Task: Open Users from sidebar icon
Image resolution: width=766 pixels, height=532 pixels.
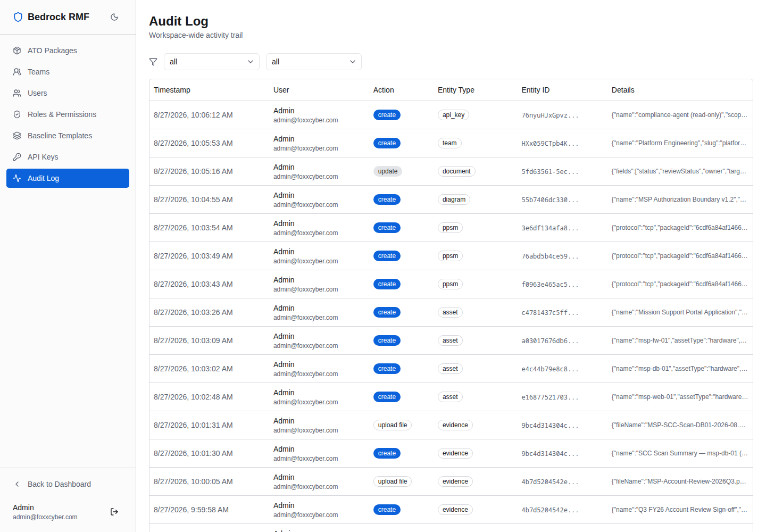Action: 17,93
